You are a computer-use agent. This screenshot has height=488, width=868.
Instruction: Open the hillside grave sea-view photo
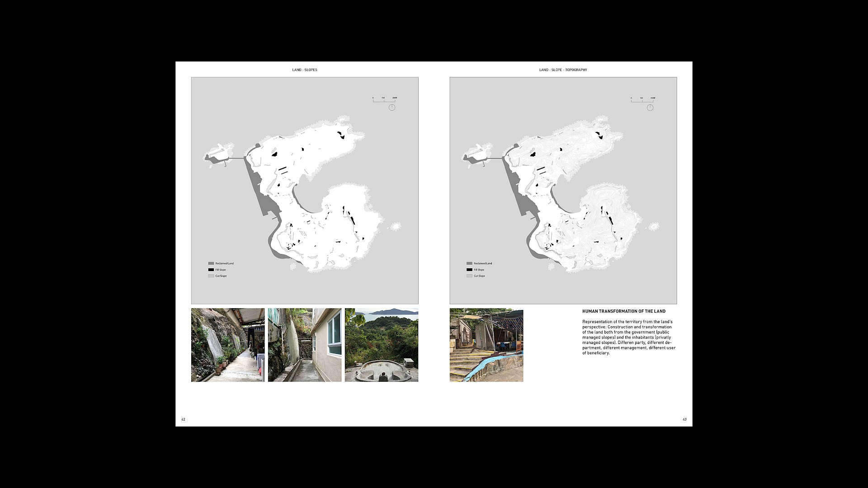(x=382, y=345)
